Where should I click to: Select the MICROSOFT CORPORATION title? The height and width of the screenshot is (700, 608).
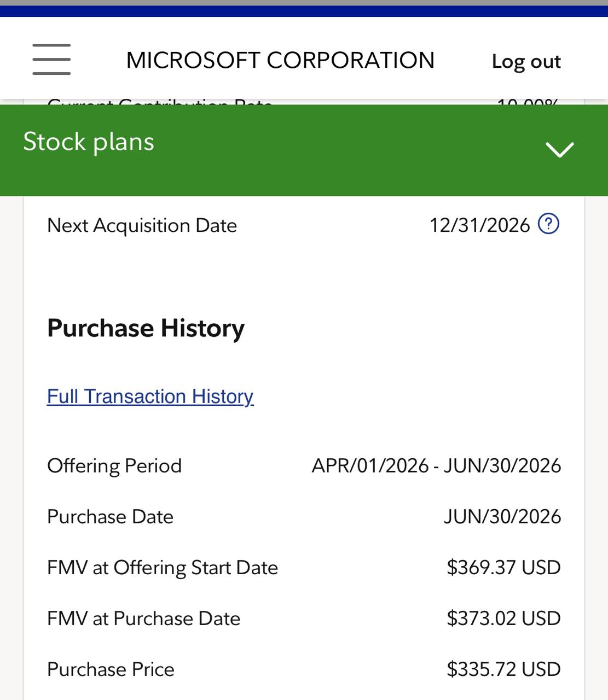coord(280,60)
